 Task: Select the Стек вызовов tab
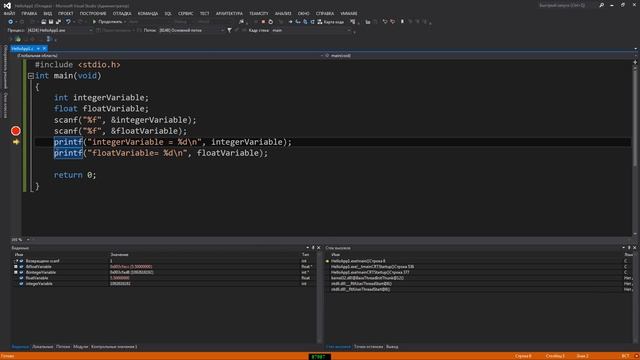(x=338, y=347)
